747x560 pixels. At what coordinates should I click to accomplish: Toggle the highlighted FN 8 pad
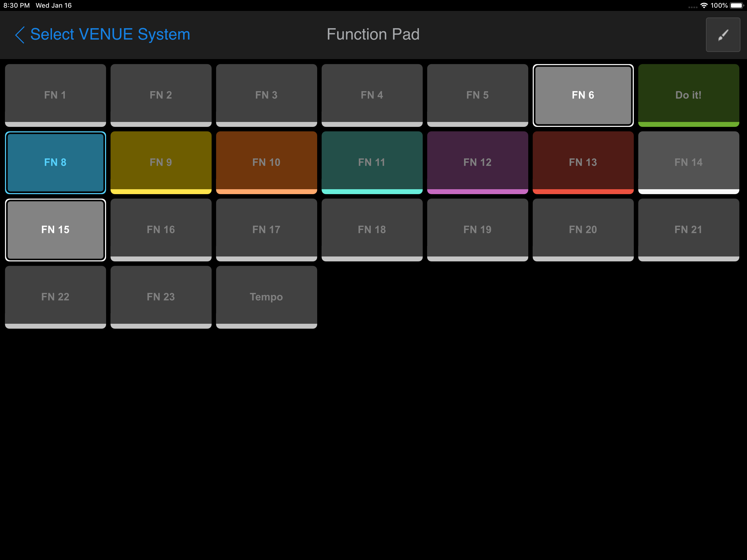click(x=56, y=162)
